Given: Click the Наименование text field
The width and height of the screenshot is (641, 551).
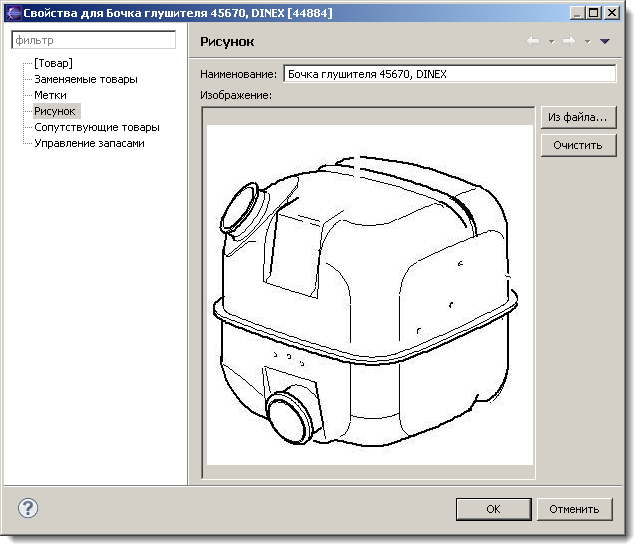Looking at the screenshot, I should (x=450, y=74).
